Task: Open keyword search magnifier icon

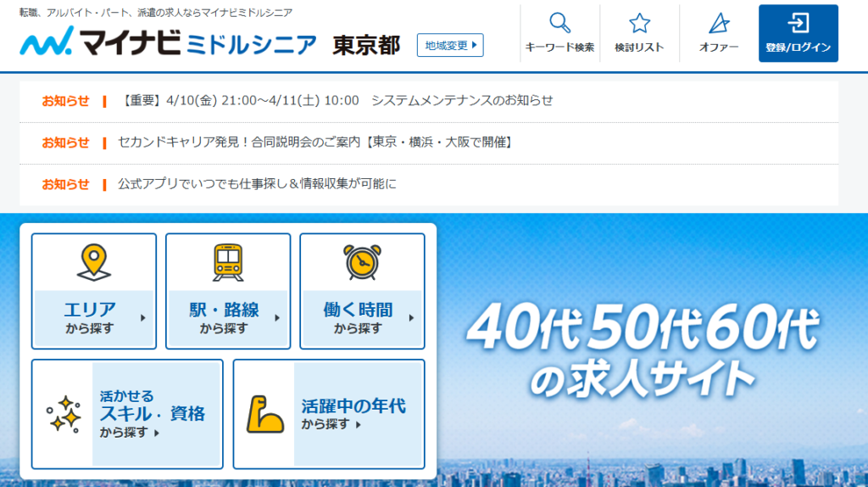Action: coord(559,24)
